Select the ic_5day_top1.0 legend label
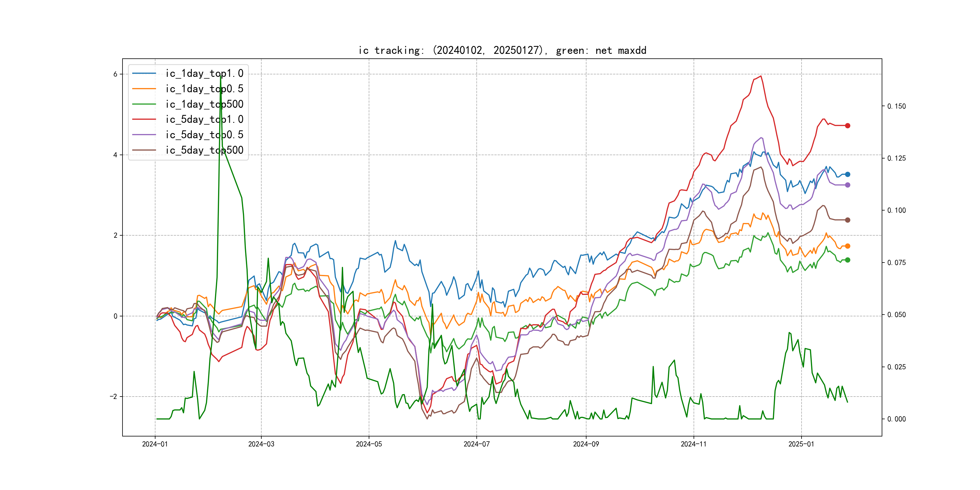The image size is (980, 490). coord(204,119)
